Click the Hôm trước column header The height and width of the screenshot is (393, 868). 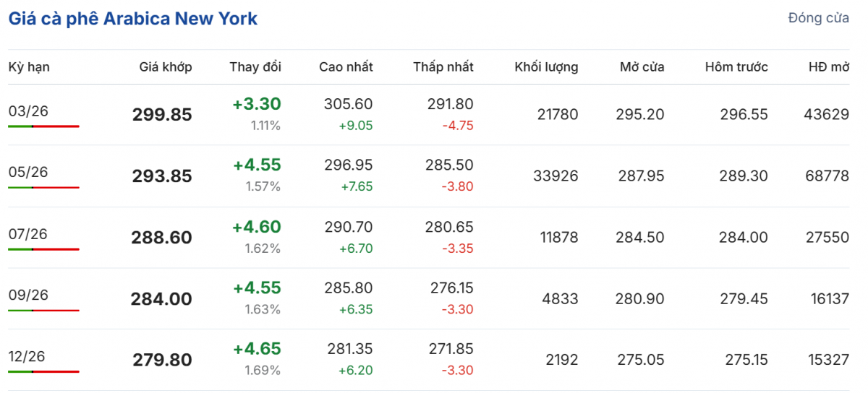[x=736, y=67]
